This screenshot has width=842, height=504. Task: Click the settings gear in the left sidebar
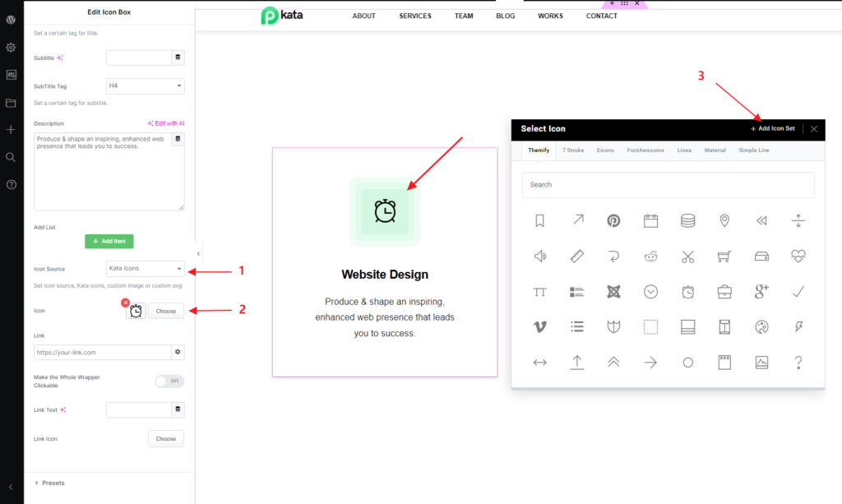(10, 47)
